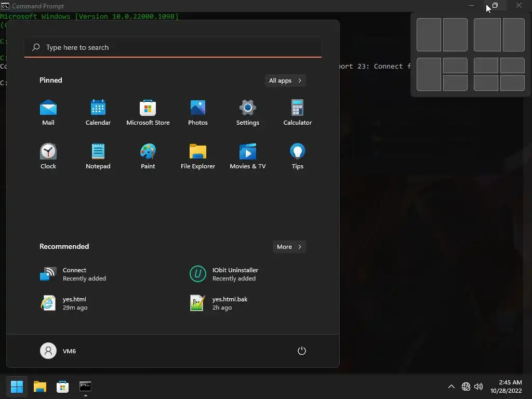The width and height of the screenshot is (532, 399).
Task: Open recent file yes.html.bak
Action: pos(219,303)
